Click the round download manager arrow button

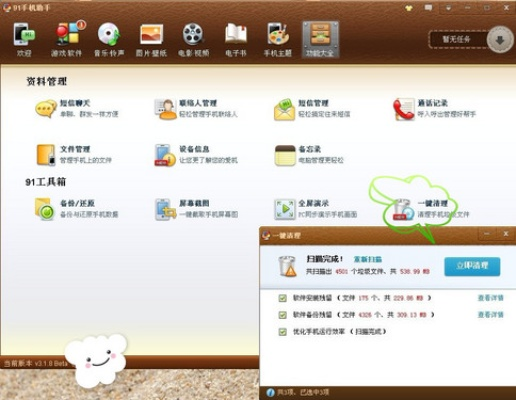click(499, 40)
